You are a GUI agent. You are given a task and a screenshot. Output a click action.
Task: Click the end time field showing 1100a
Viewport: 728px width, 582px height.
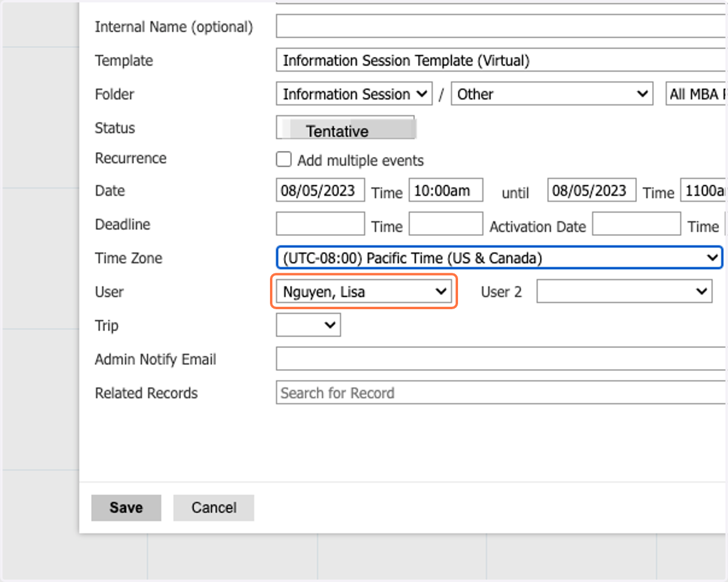click(x=704, y=190)
